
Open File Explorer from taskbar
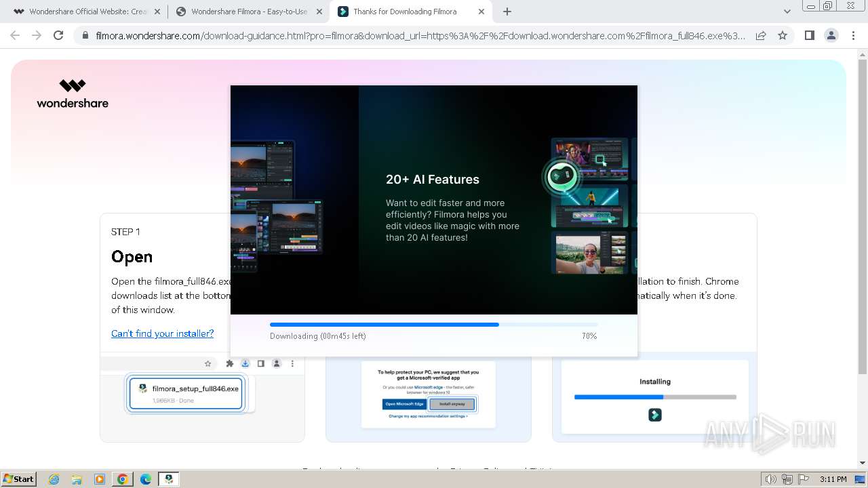click(x=77, y=479)
